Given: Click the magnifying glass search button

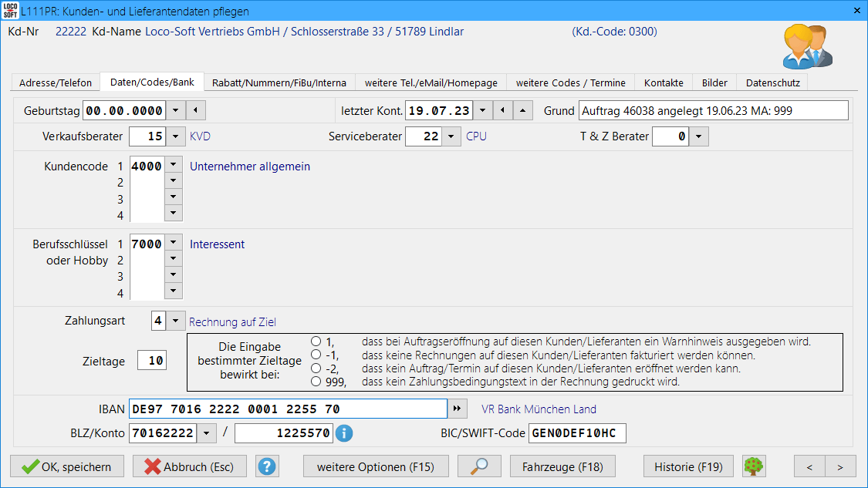Looking at the screenshot, I should click(x=479, y=466).
